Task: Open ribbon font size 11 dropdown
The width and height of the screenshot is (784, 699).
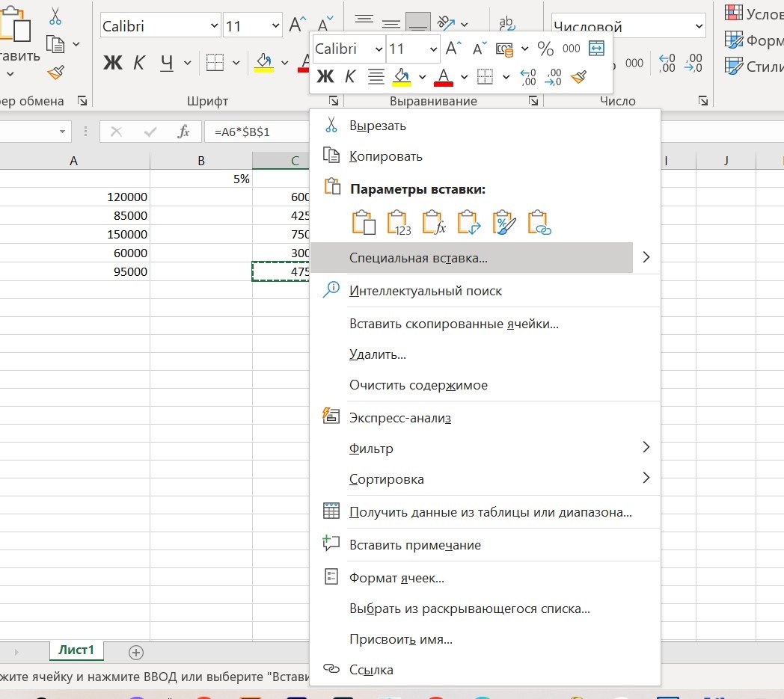Action: [275, 25]
